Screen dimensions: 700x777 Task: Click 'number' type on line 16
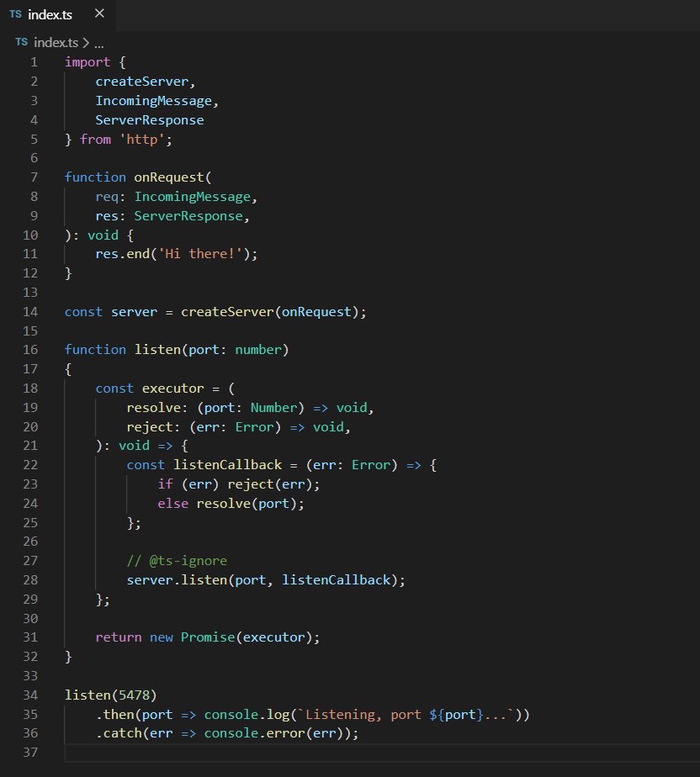(257, 350)
